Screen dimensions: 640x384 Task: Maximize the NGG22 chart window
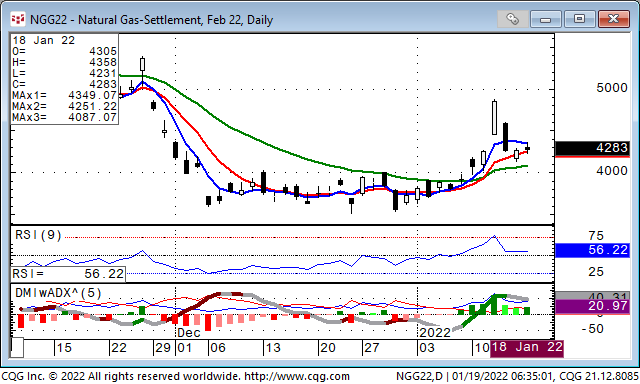coord(579,19)
